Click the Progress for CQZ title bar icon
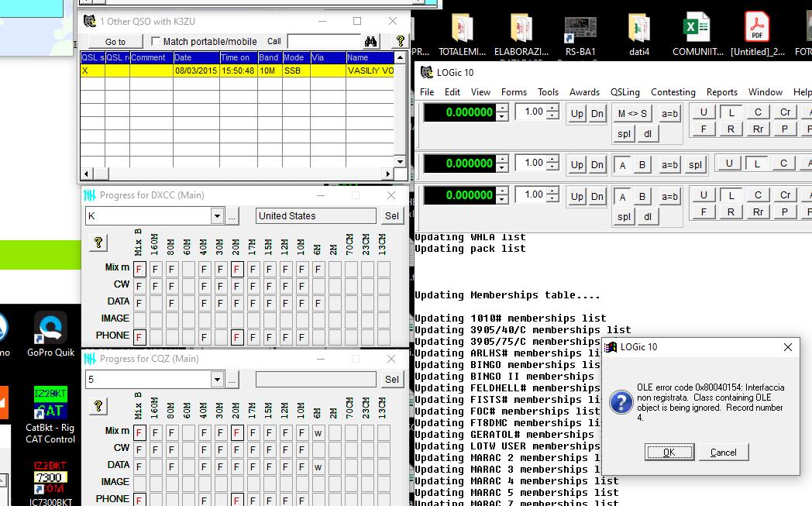The width and height of the screenshot is (812, 506). 90,359
